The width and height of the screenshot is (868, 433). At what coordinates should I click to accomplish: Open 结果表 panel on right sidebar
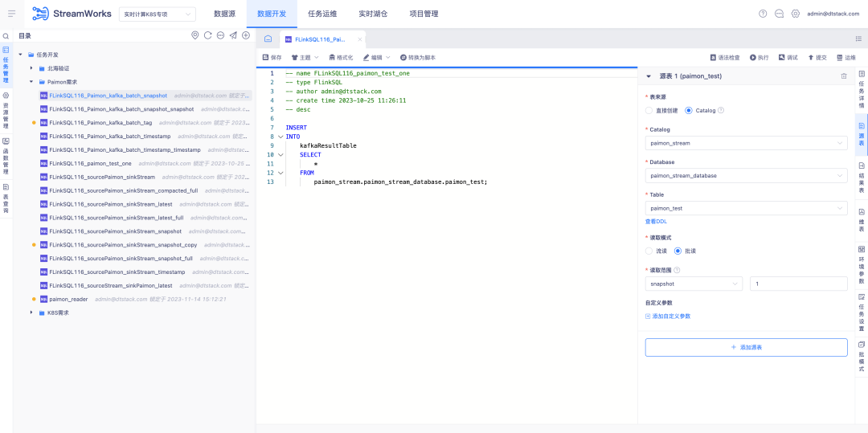tap(862, 178)
